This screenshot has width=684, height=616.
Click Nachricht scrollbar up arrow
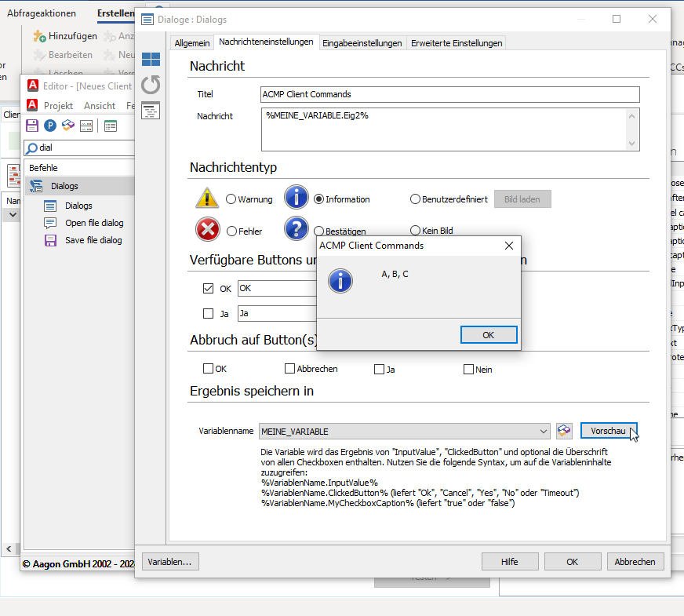tap(631, 116)
